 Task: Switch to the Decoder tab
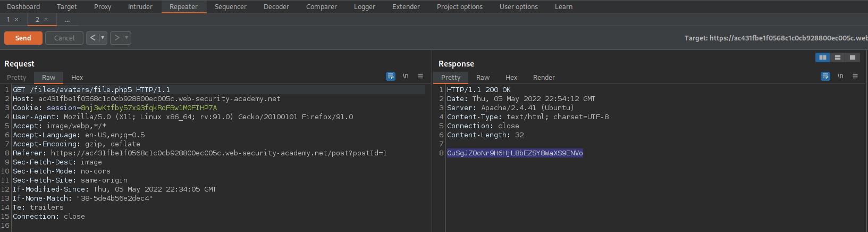tap(276, 6)
